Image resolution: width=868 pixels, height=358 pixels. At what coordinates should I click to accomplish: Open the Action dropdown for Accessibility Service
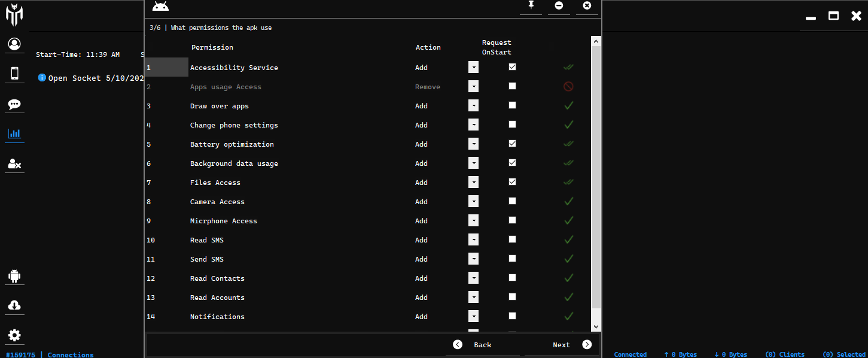473,68
